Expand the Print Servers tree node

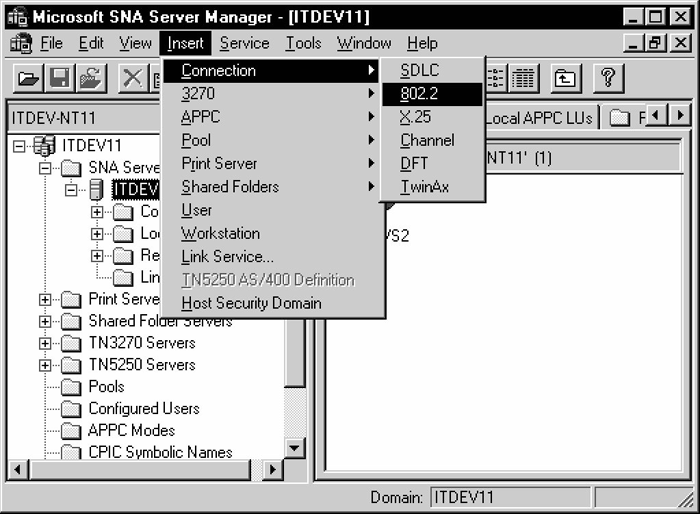[45, 299]
